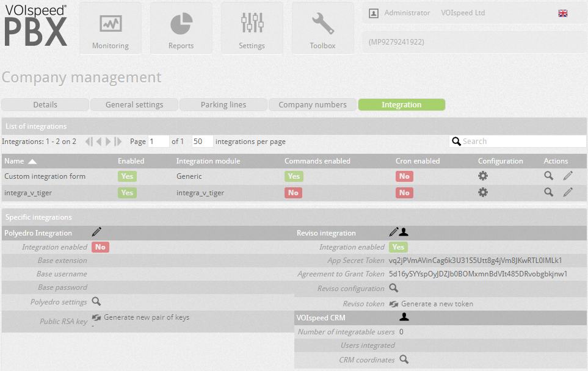This screenshot has width=588, height=371.
Task: Click the Reviso token refresh icon
Action: point(393,304)
